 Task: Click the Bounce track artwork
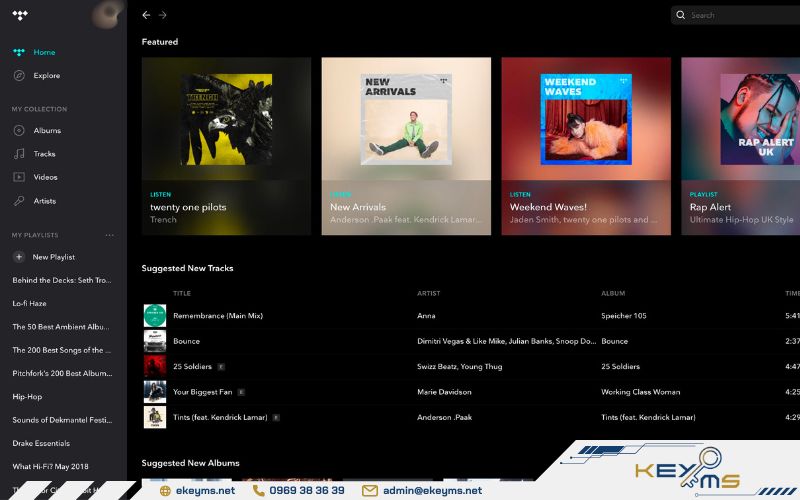tap(155, 341)
